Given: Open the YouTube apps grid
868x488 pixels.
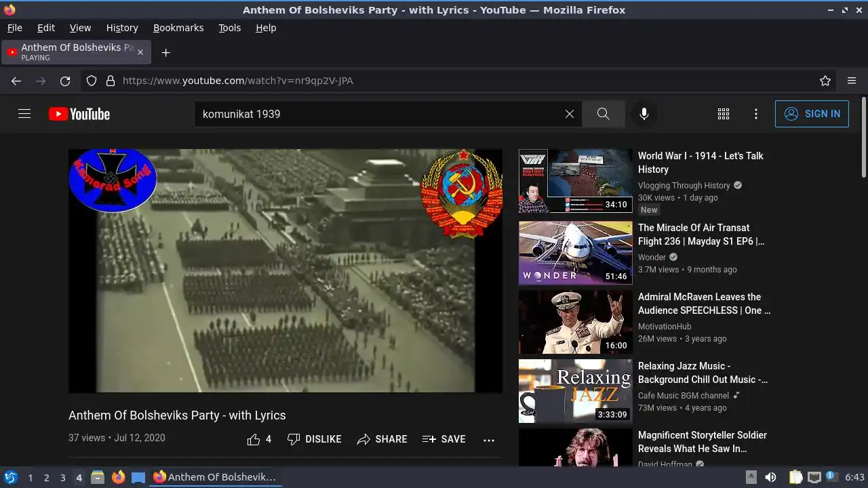Looking at the screenshot, I should [724, 114].
